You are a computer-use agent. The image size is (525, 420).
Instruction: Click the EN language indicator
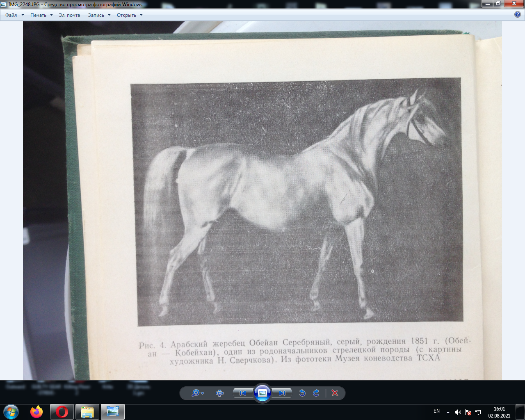[436, 411]
